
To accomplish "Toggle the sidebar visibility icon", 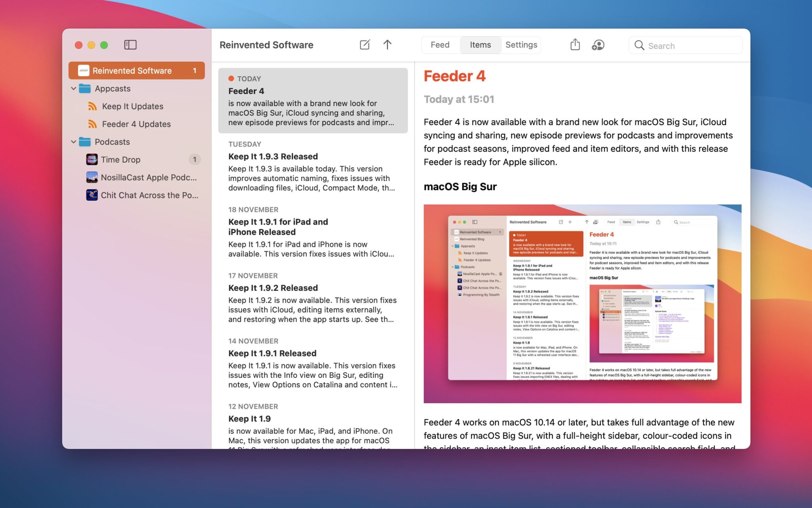I will (x=130, y=45).
